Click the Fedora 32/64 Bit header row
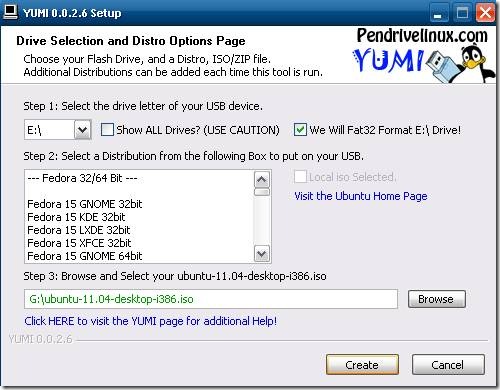Viewport: 500px width, 390px height. pos(82,178)
